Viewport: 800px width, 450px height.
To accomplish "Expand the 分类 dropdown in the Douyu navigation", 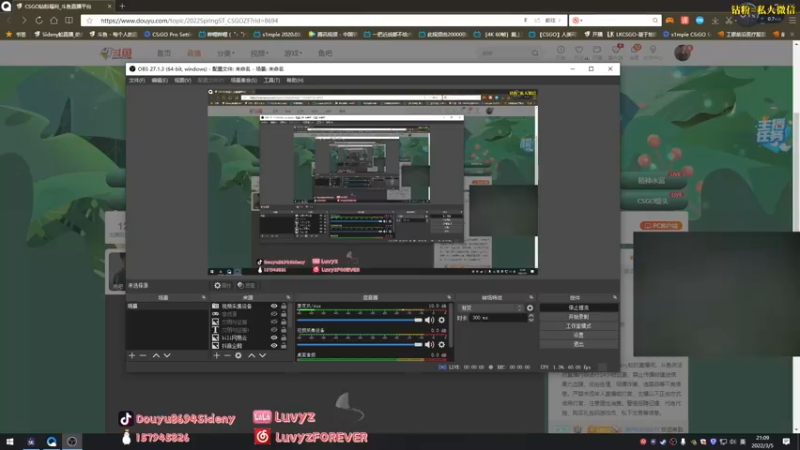I will (x=226, y=53).
